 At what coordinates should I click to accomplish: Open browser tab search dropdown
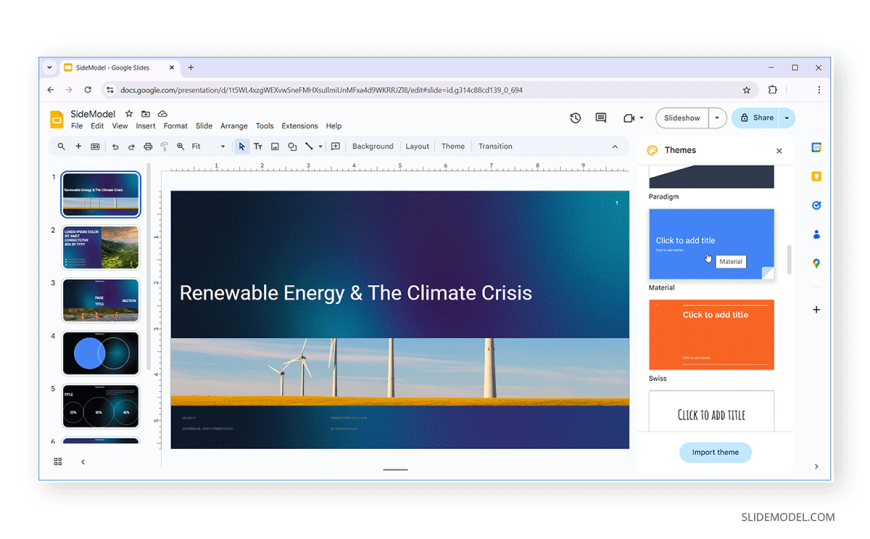click(x=49, y=68)
